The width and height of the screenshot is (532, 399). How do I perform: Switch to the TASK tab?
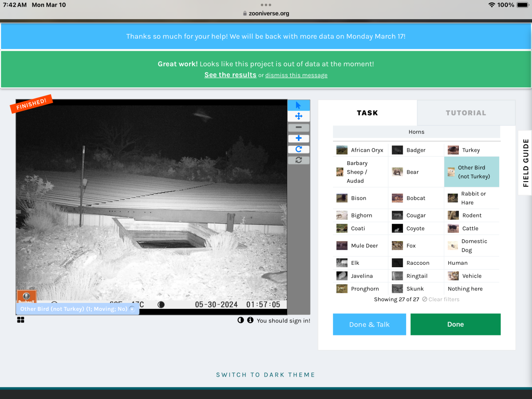pyautogui.click(x=367, y=113)
